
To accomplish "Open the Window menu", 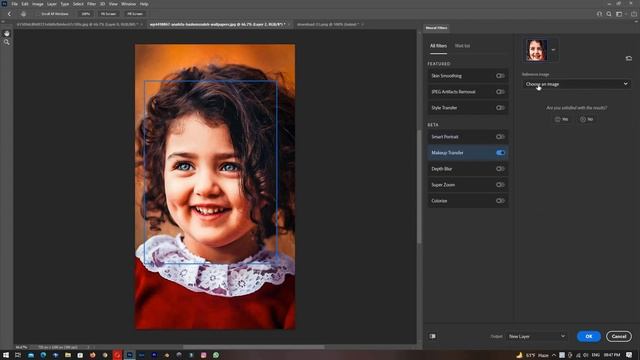I will coord(128,4).
